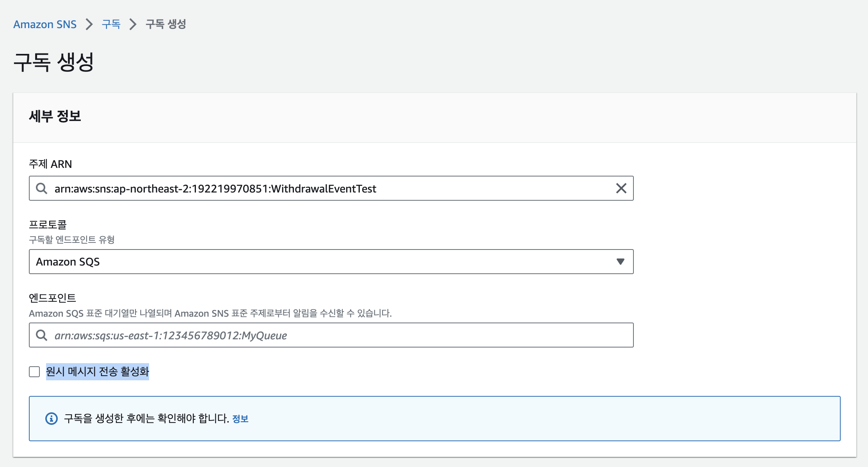Focus the 주제 ARN input field
This screenshot has height=467, width=868.
[331, 188]
